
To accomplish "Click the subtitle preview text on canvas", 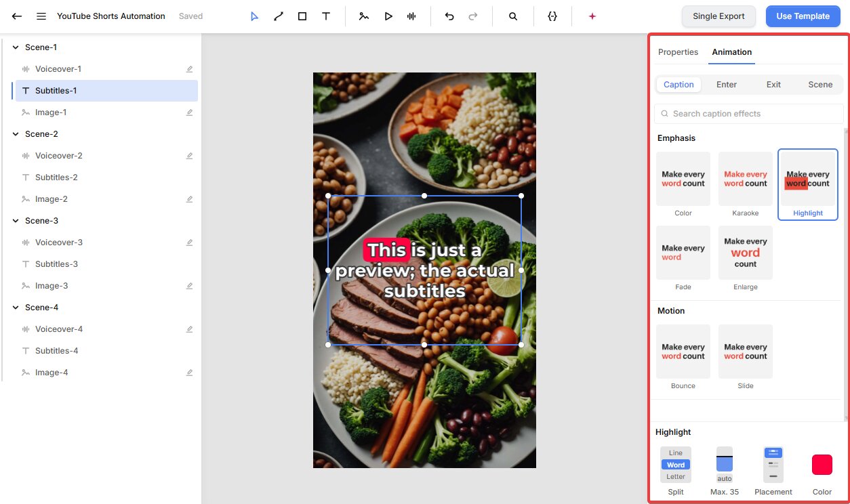I will coord(424,270).
